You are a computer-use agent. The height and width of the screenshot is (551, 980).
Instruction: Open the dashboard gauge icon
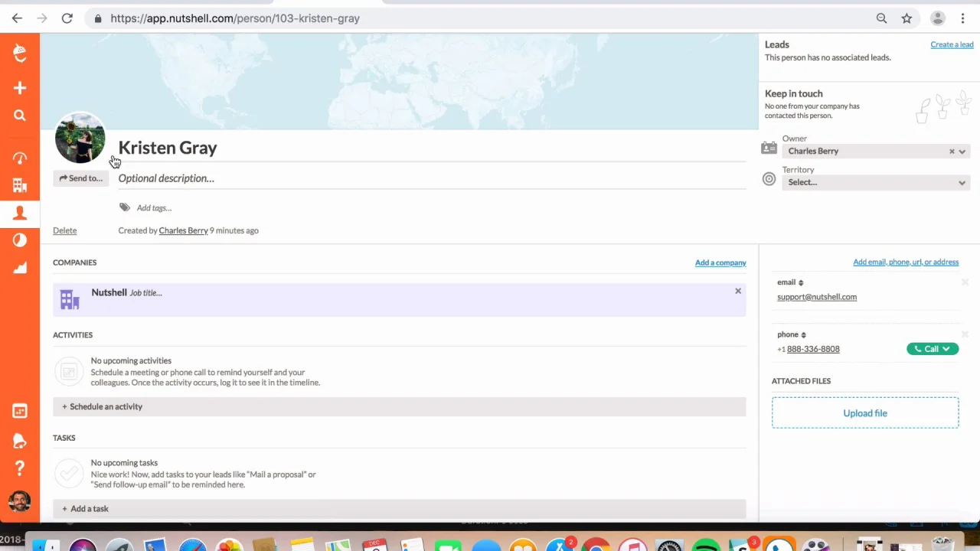click(x=20, y=158)
